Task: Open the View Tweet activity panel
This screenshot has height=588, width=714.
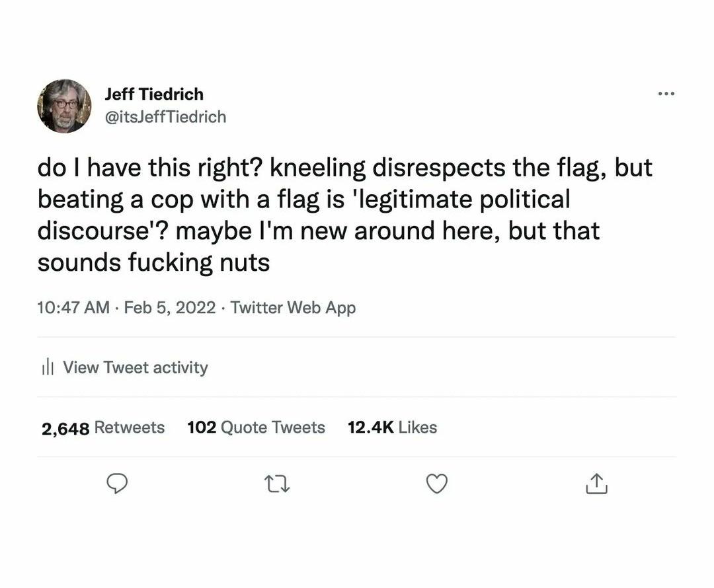Action: tap(135, 367)
